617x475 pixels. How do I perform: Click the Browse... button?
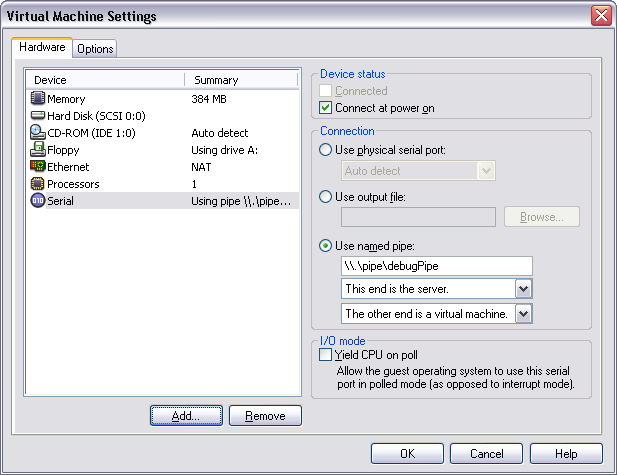[x=542, y=217]
